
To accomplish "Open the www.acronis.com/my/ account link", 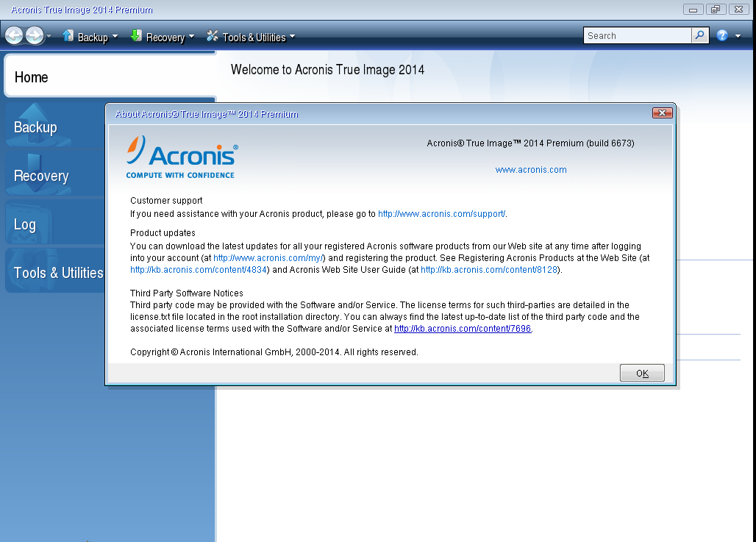I will (268, 258).
